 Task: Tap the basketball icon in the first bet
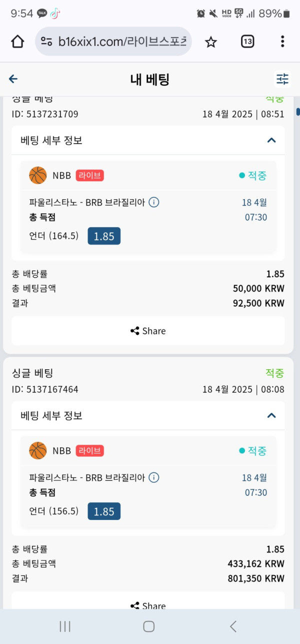coord(38,176)
